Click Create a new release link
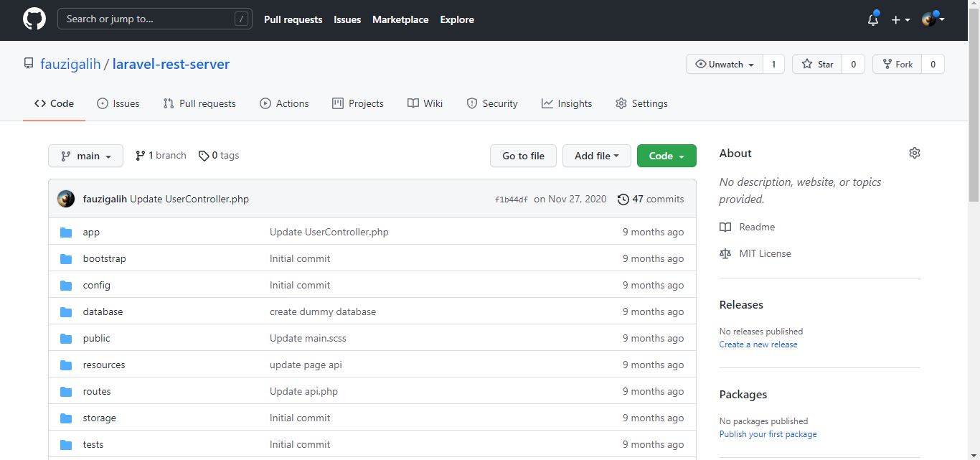 point(758,344)
